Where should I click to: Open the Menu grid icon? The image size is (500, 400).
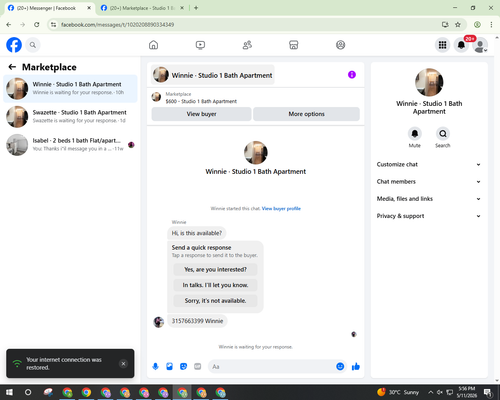(442, 45)
